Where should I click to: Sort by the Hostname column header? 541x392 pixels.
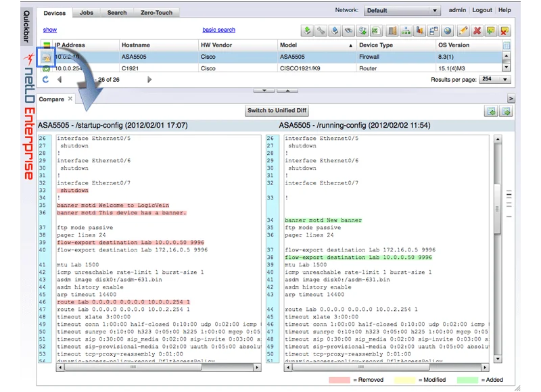[158, 45]
